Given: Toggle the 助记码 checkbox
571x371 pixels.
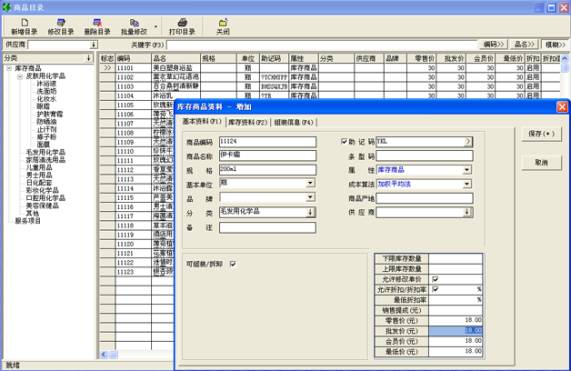Looking at the screenshot, I should tap(344, 141).
